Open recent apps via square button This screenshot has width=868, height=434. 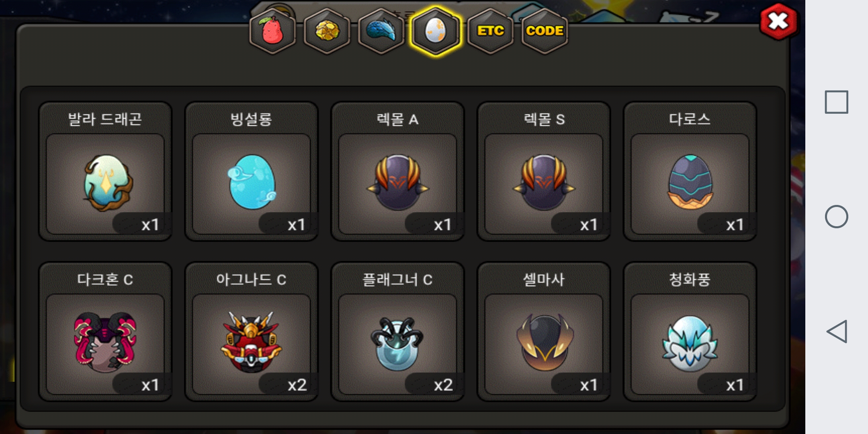[837, 102]
